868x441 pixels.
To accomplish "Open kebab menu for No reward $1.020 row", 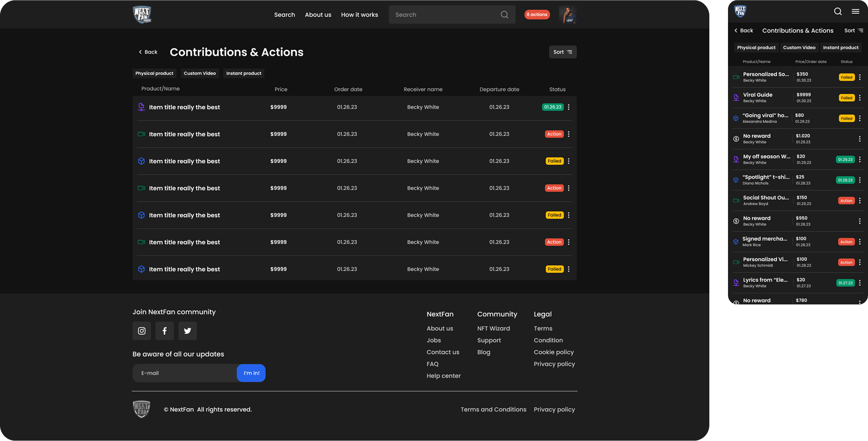I will coord(860,139).
